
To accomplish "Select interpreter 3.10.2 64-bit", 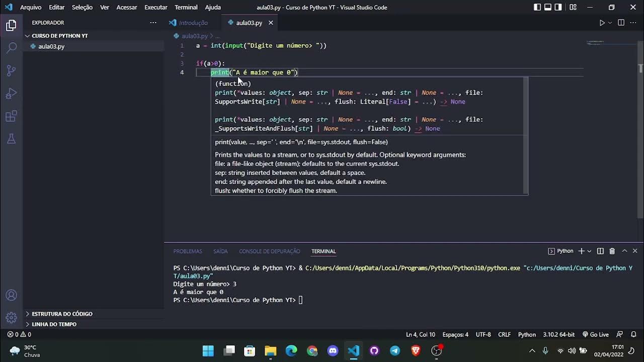I will [558, 334].
